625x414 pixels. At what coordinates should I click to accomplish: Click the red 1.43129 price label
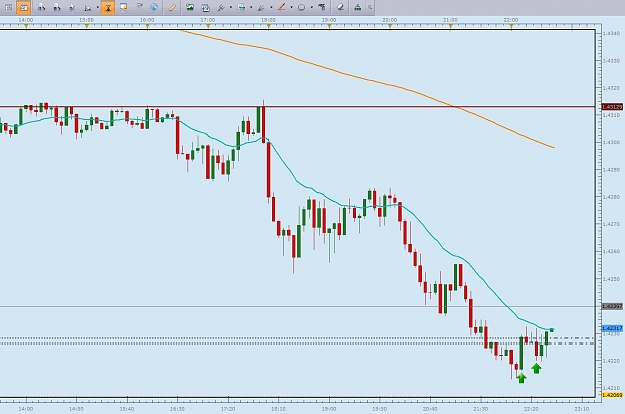click(611, 107)
